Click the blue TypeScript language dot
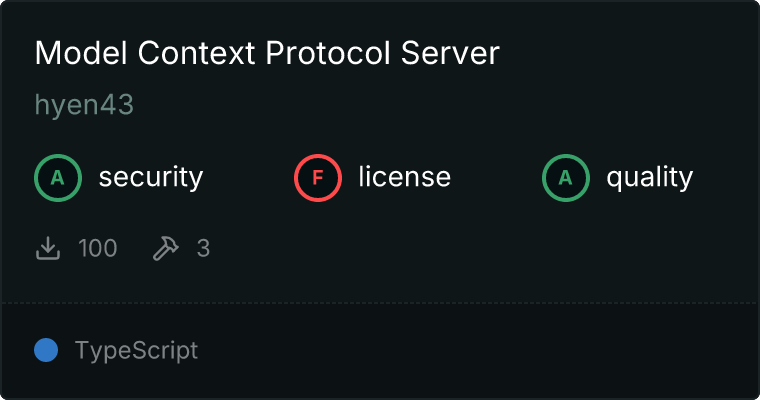This screenshot has width=760, height=400. click(x=46, y=350)
